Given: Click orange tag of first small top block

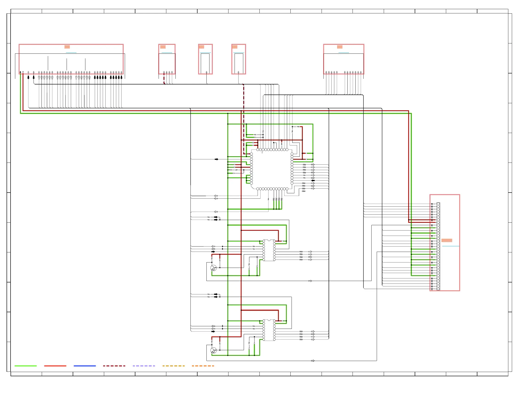Looking at the screenshot, I should [163, 47].
